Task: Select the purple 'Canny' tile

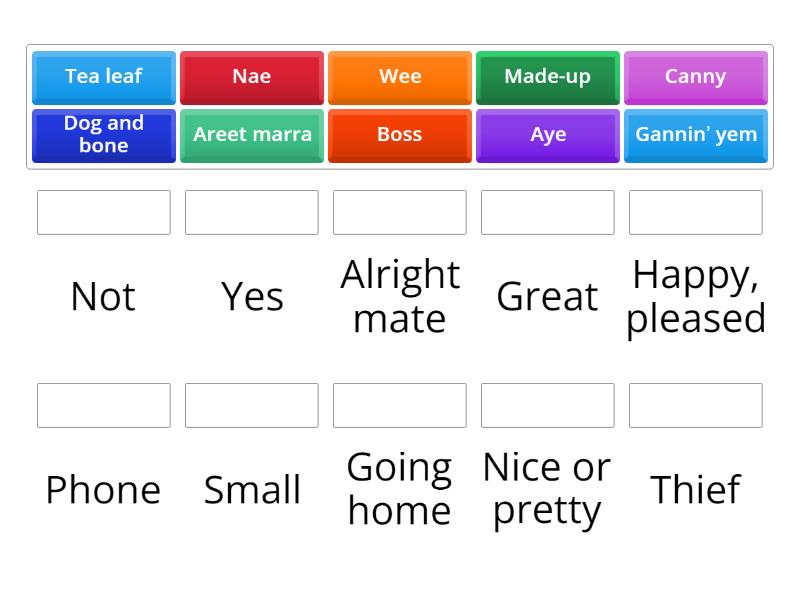Action: [696, 77]
